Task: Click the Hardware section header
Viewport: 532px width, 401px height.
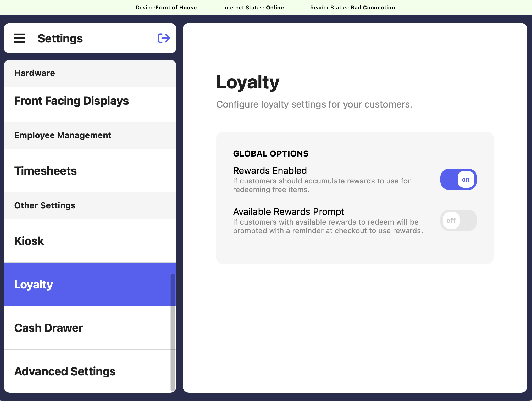Action: point(35,73)
